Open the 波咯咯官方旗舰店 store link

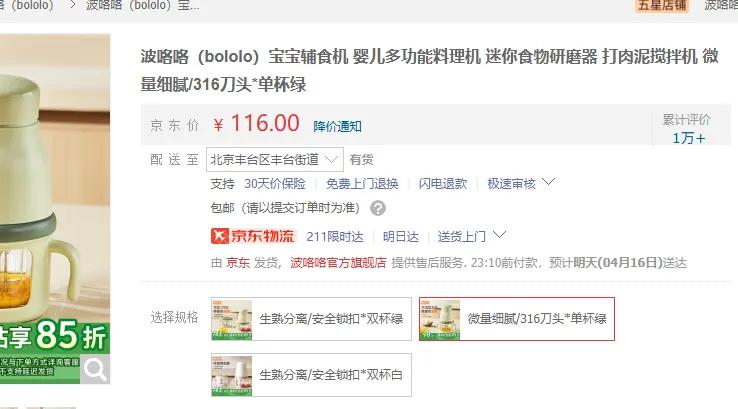338,263
